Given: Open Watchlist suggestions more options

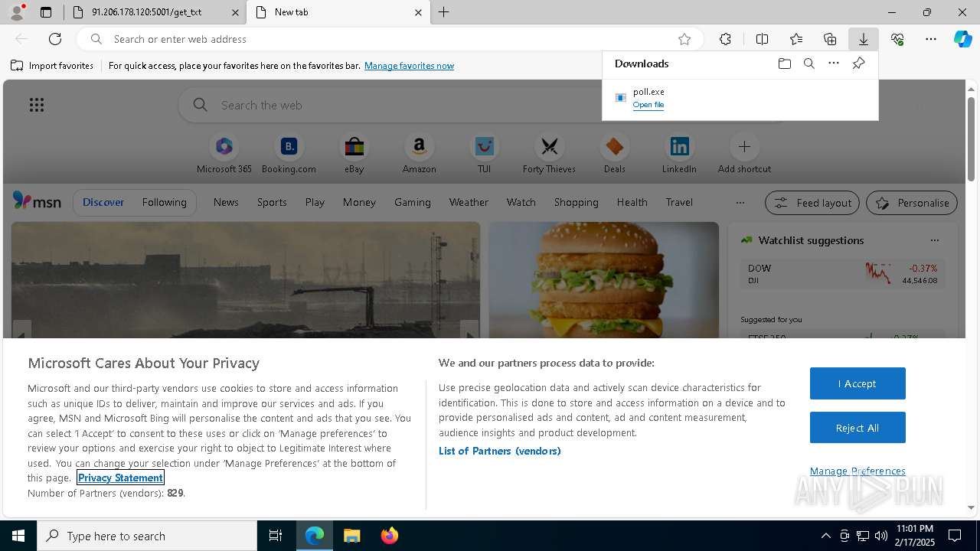Looking at the screenshot, I should (934, 240).
